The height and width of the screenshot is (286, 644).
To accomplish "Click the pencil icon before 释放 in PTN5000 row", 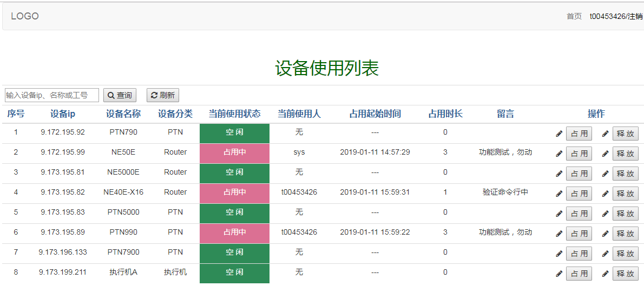I will click(606, 214).
